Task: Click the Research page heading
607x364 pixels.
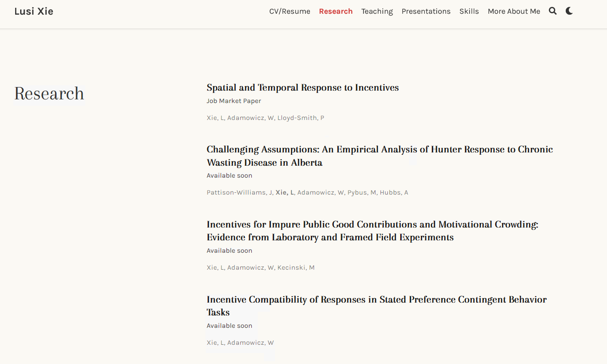Action: tap(49, 93)
